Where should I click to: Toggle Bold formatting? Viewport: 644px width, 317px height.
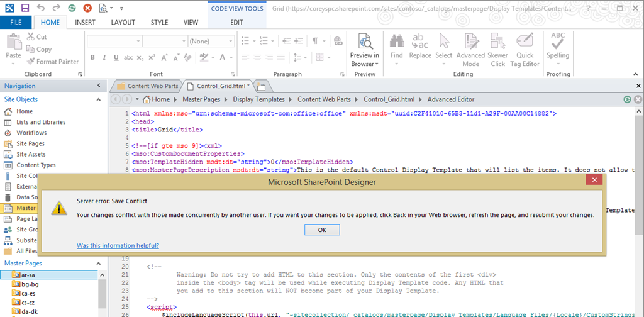[x=92, y=57]
